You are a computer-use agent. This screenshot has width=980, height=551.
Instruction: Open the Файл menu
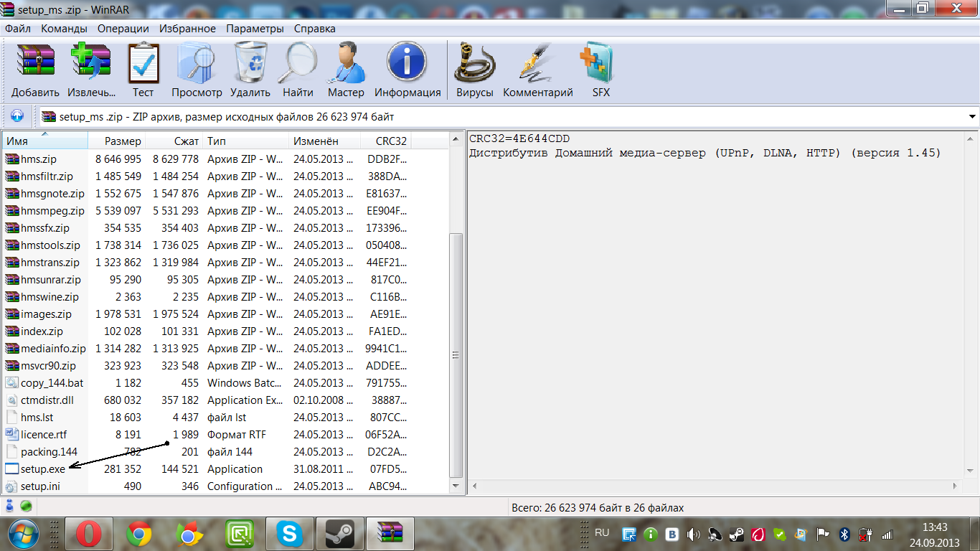click(x=18, y=29)
